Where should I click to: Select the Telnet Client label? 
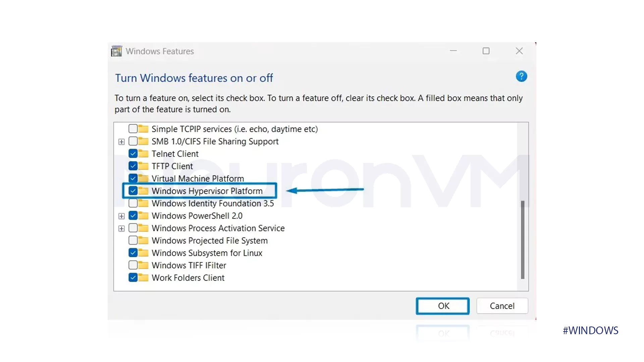(x=175, y=154)
